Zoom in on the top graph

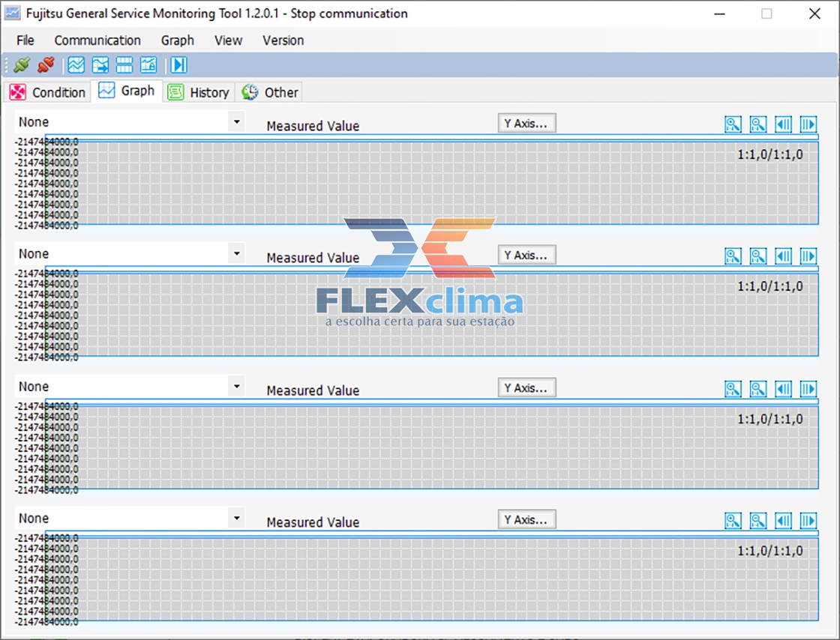click(733, 124)
